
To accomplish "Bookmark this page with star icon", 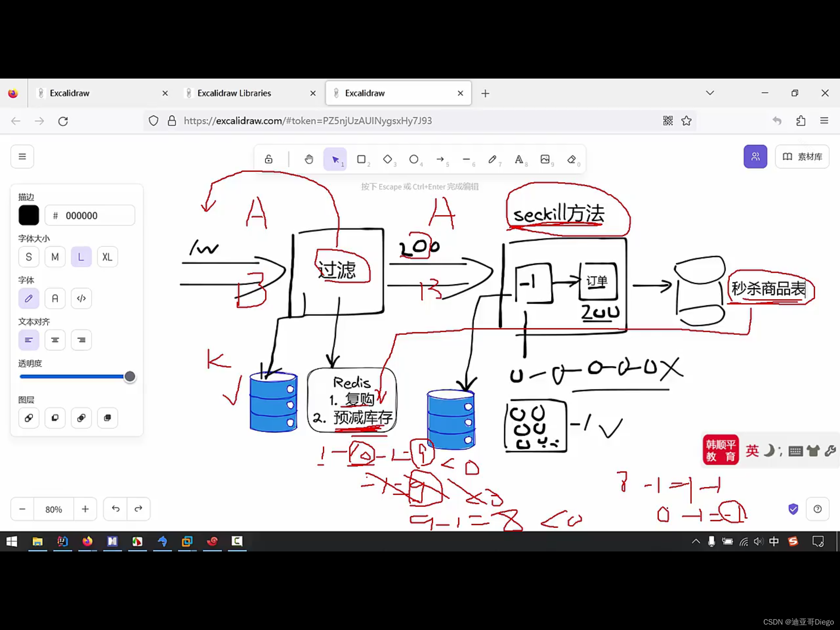I will [x=686, y=121].
